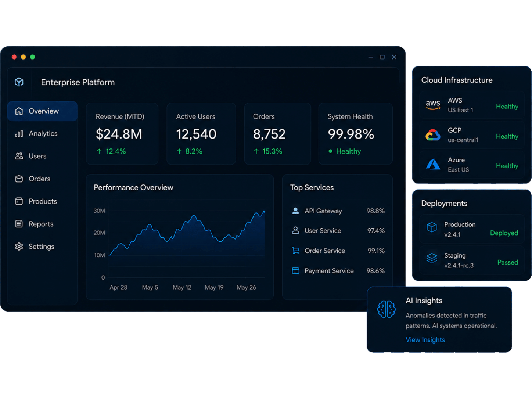
Task: Click the Active Users up-arrow trend icon
Action: tap(179, 151)
